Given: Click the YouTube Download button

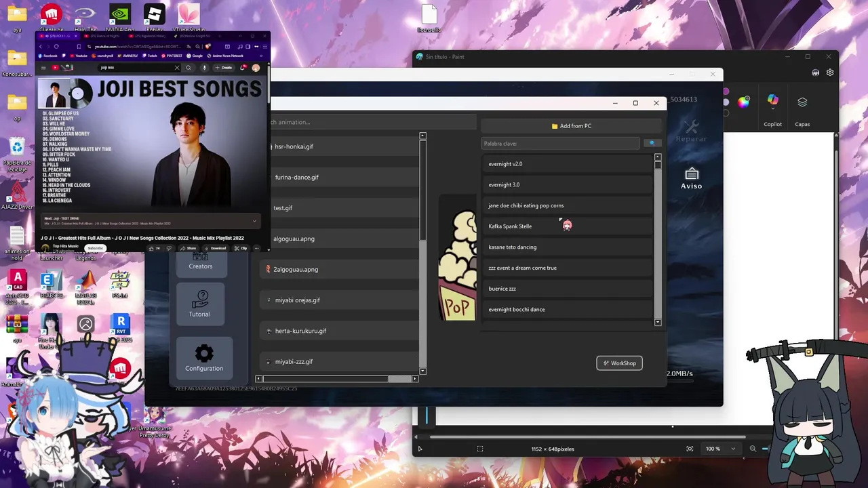Looking at the screenshot, I should coord(215,248).
